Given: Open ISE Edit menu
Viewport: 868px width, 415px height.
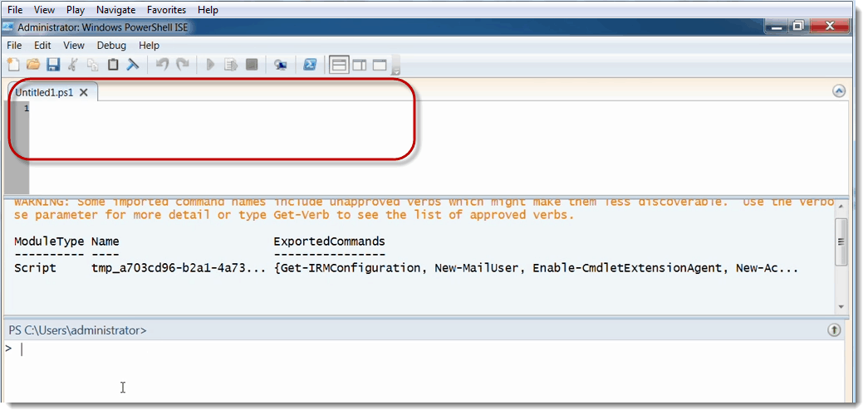Looking at the screenshot, I should pyautogui.click(x=42, y=46).
